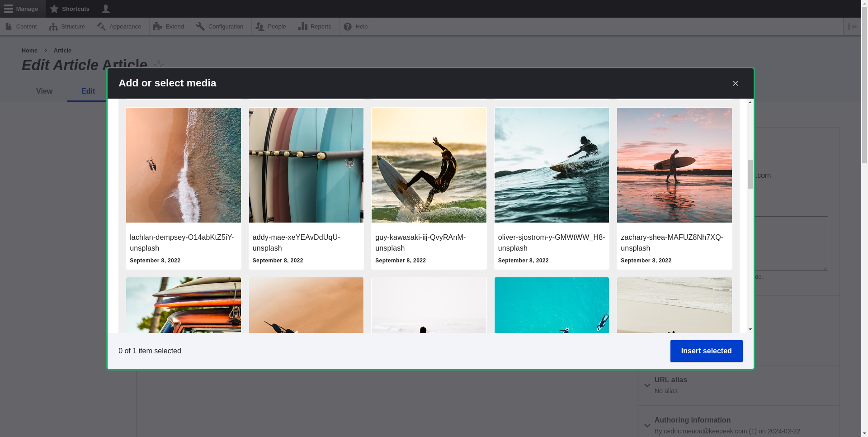The width and height of the screenshot is (868, 437).
Task: Toggle the Manage hamburger menu
Action: click(23, 9)
